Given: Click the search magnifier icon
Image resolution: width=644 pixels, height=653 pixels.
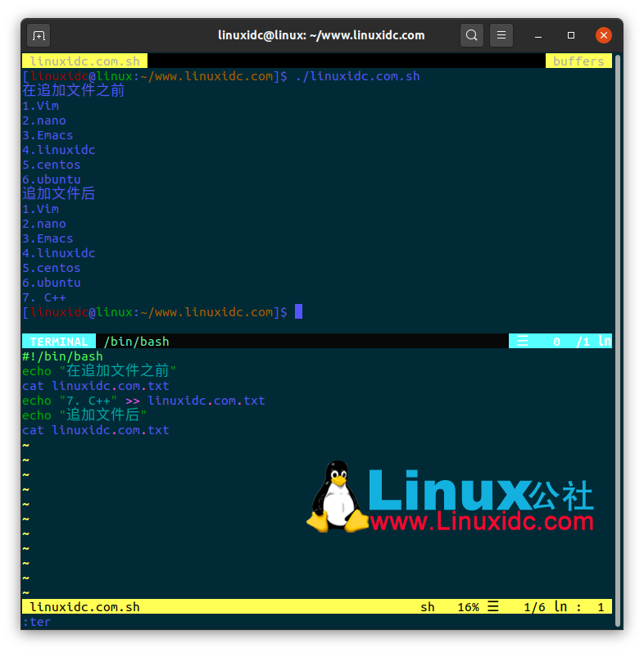Looking at the screenshot, I should click(x=472, y=35).
